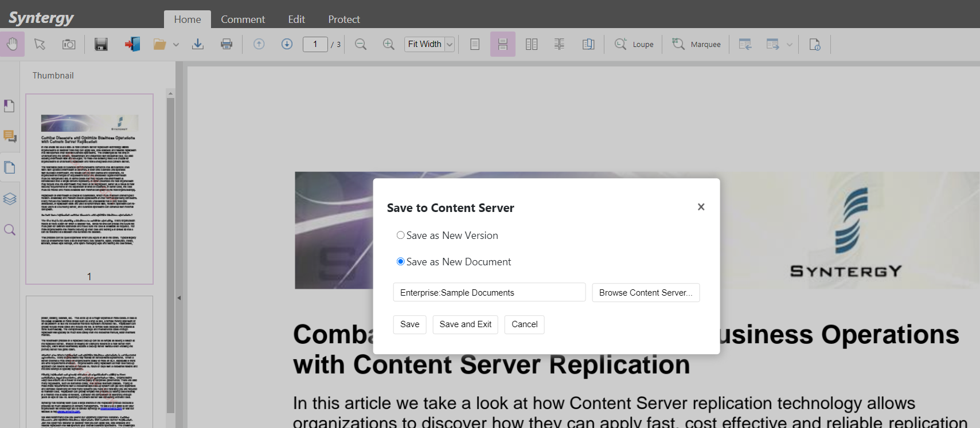The width and height of the screenshot is (980, 428).
Task: Expand the Fit Width zoom dropdown
Action: pyautogui.click(x=450, y=44)
